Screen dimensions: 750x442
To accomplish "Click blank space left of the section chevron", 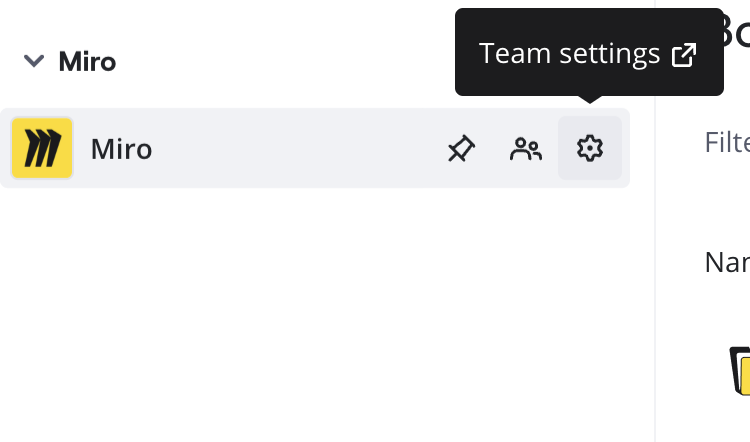I will pyautogui.click(x=10, y=61).
